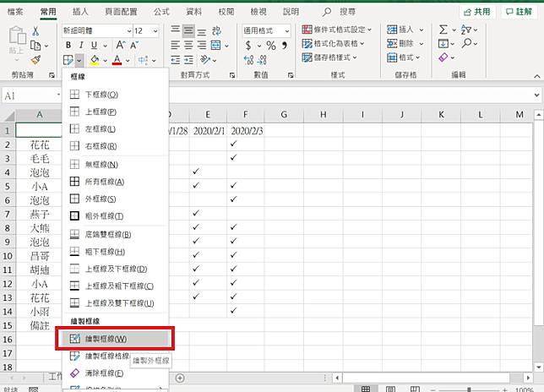Align text to the top

click(x=175, y=31)
